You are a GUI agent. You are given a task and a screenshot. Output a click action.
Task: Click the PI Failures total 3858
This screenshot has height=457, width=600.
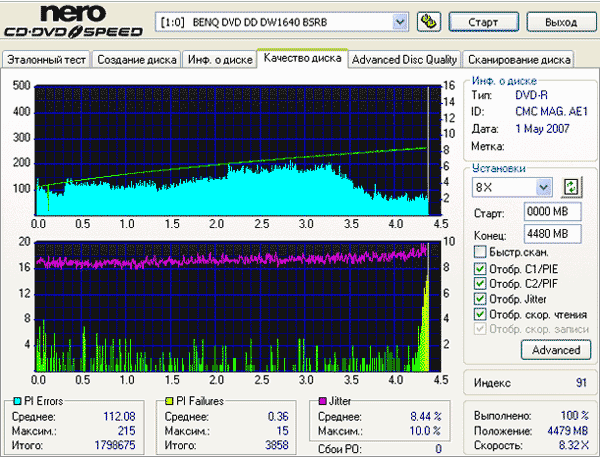(x=277, y=445)
